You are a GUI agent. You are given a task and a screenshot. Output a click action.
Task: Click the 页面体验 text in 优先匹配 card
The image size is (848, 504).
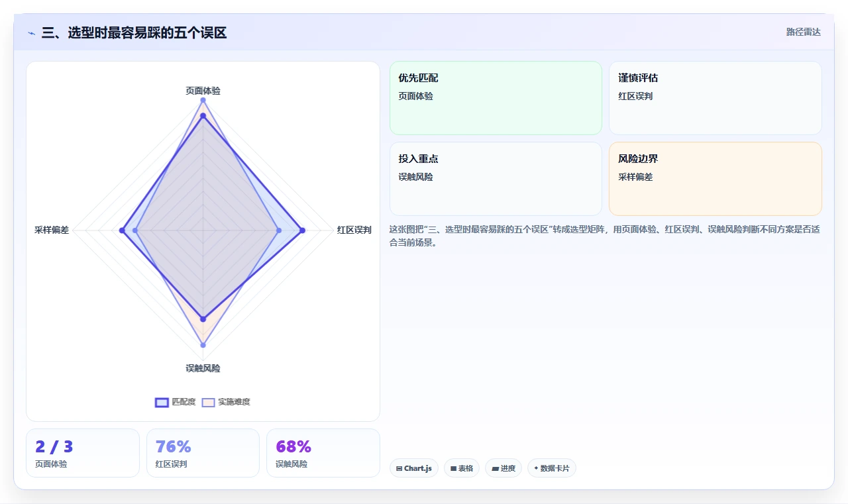coord(415,96)
